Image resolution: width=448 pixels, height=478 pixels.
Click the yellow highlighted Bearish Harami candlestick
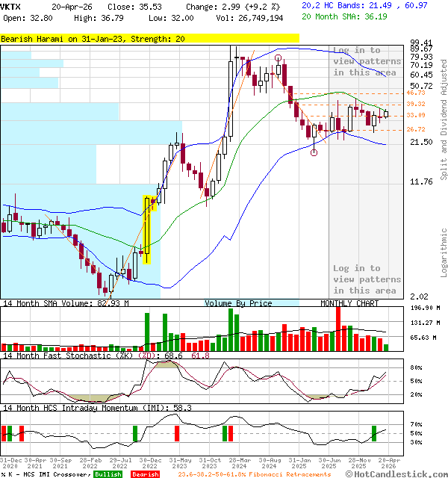[x=147, y=230]
